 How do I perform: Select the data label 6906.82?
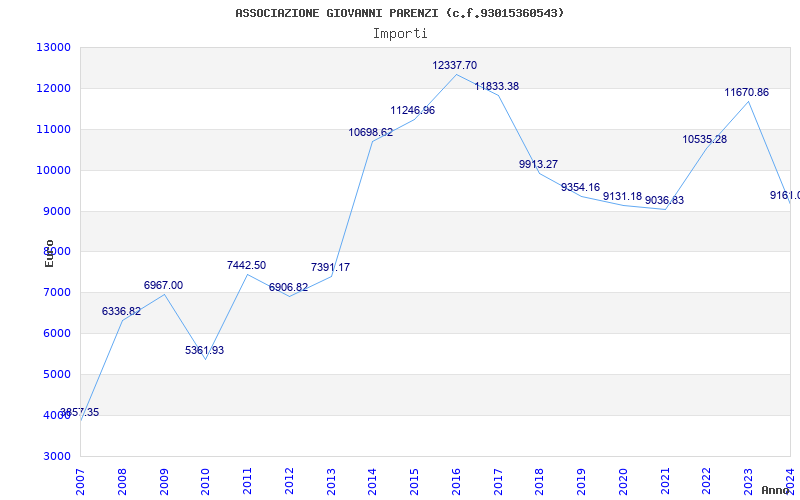[288, 287]
